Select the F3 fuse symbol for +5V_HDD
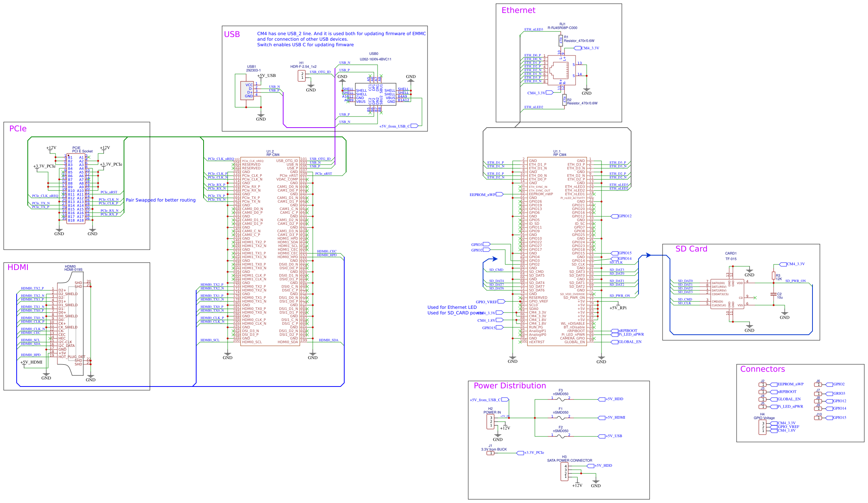Screen dimensions: 868x503 click(560, 399)
